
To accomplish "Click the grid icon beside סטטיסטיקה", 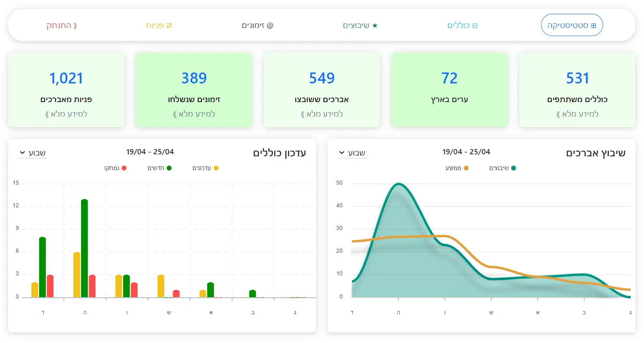I will point(593,26).
